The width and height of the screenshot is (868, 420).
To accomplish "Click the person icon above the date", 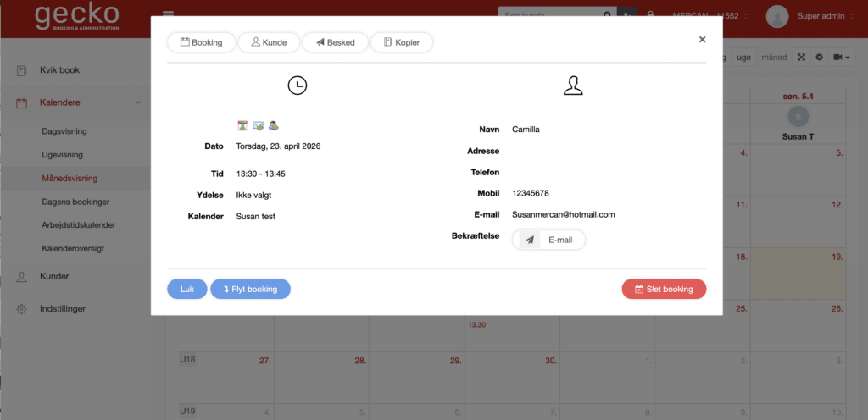I will (x=273, y=126).
